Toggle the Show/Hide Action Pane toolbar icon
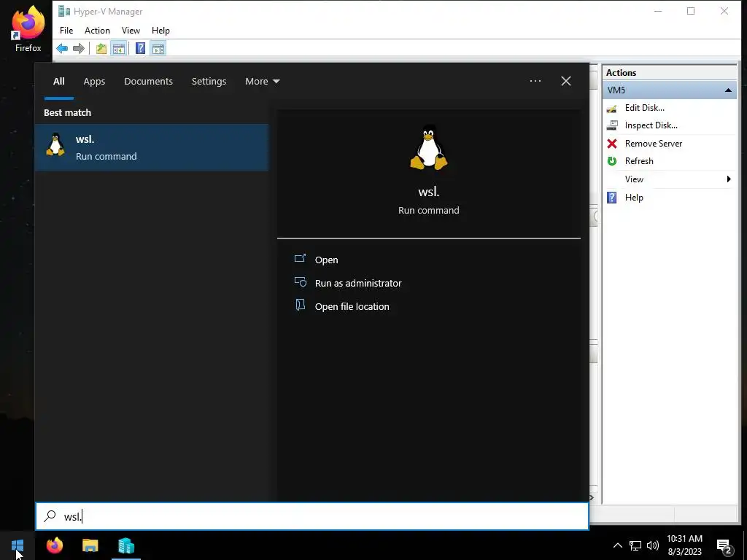747x560 pixels. point(158,48)
